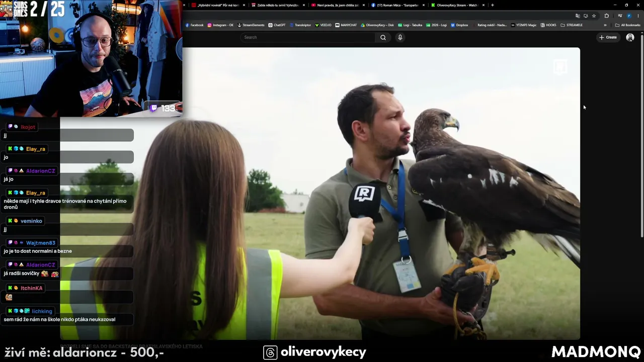Open the Transkriptor bookmark
This screenshot has width=644, height=362.
point(300,25)
